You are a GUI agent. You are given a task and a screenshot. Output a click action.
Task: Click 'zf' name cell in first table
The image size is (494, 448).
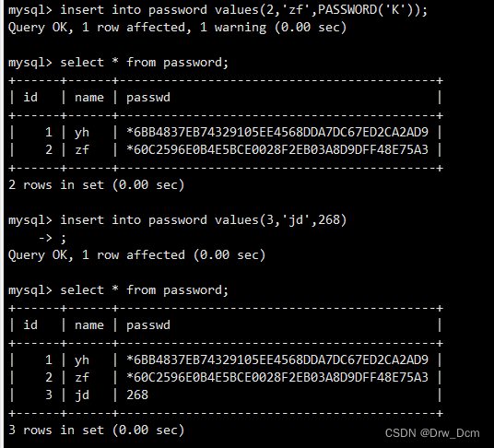[x=82, y=149]
